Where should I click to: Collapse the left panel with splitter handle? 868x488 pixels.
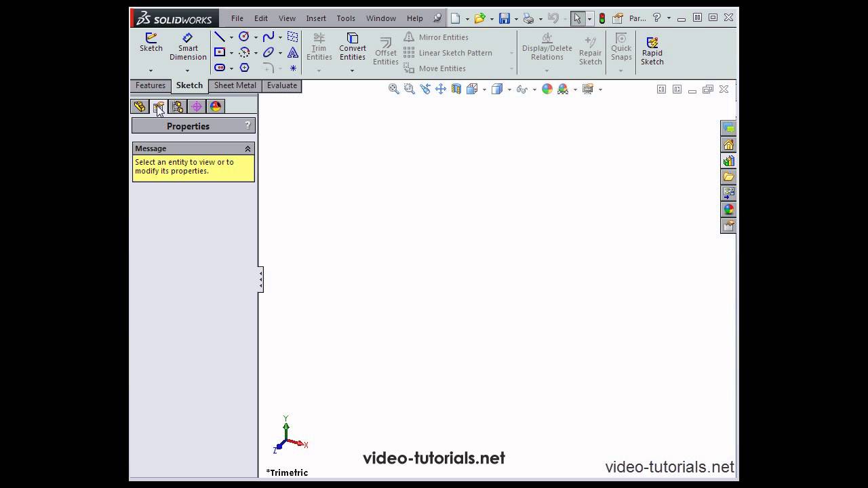[x=260, y=280]
